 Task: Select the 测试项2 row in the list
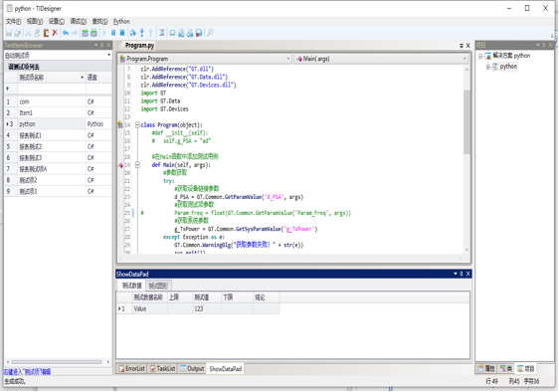(x=58, y=180)
